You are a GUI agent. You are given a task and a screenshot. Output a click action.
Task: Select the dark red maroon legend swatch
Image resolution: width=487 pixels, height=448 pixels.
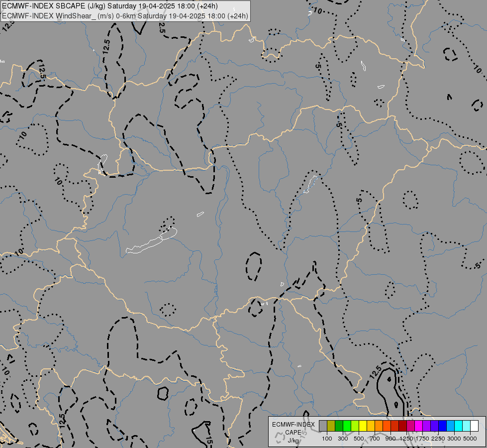(x=403, y=426)
